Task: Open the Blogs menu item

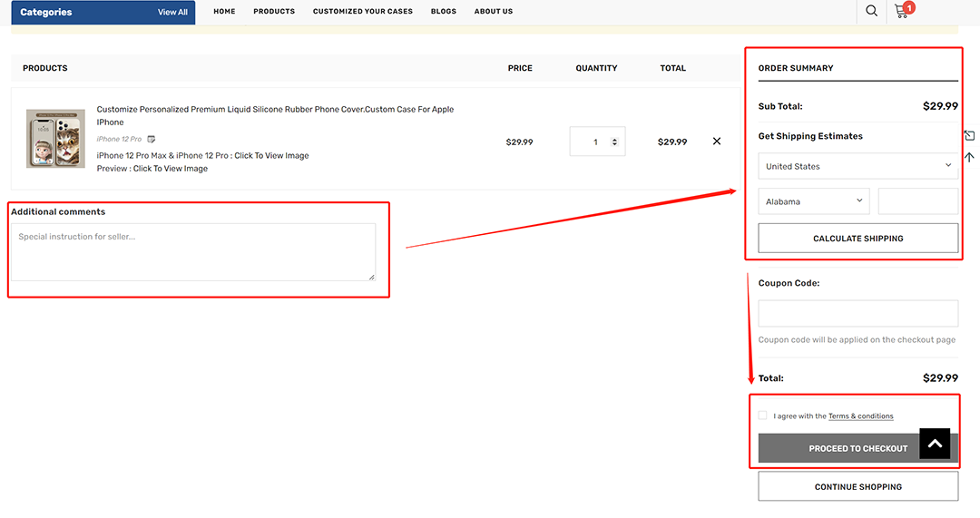Action: click(x=444, y=12)
